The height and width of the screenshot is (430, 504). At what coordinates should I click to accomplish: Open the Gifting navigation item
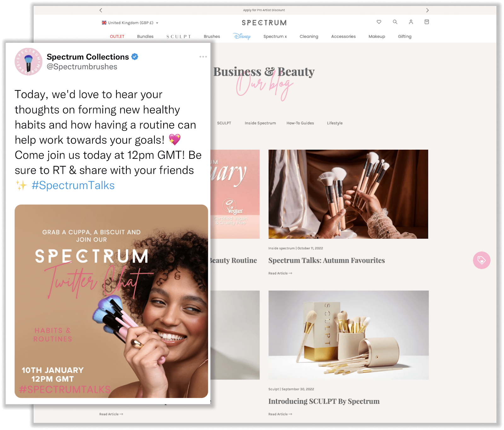[405, 37]
